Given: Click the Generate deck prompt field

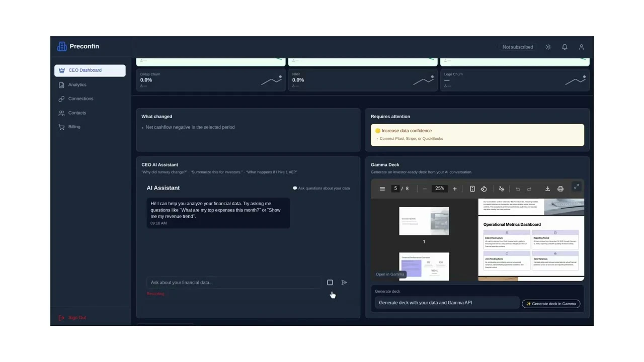Looking at the screenshot, I should [447, 303].
